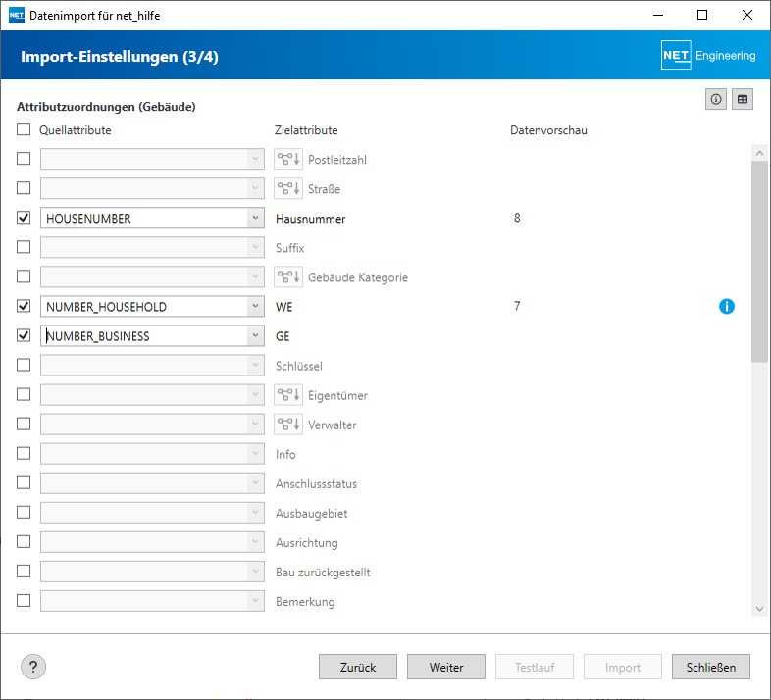771x700 pixels.
Task: Click the Hausnummer target label
Action: click(x=311, y=219)
